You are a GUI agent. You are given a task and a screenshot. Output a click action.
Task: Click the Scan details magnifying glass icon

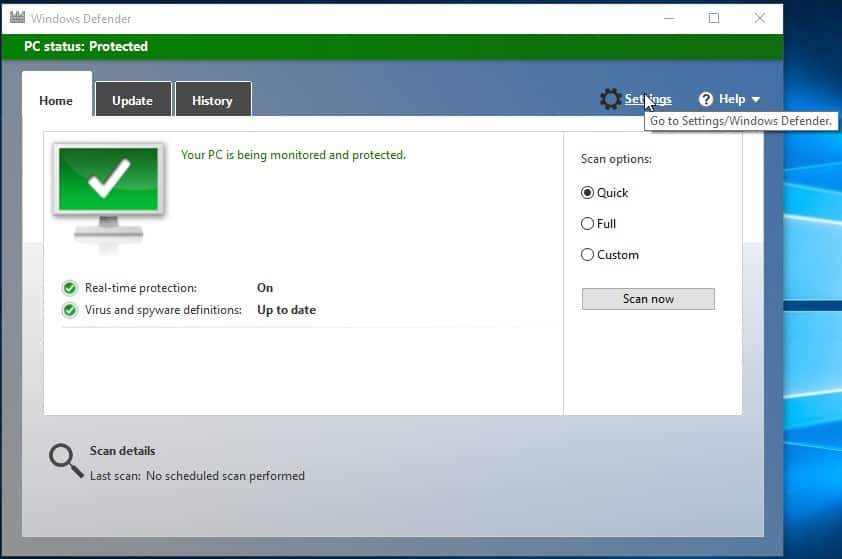point(65,461)
